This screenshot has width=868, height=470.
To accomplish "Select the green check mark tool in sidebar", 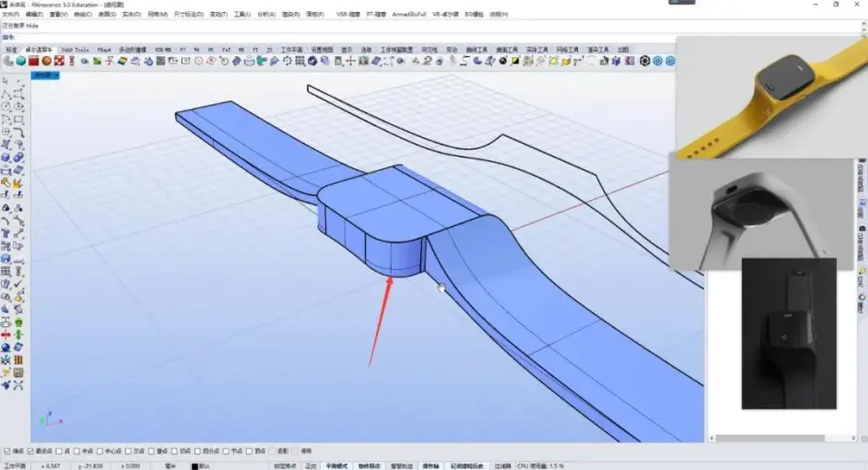I will pos(18,284).
